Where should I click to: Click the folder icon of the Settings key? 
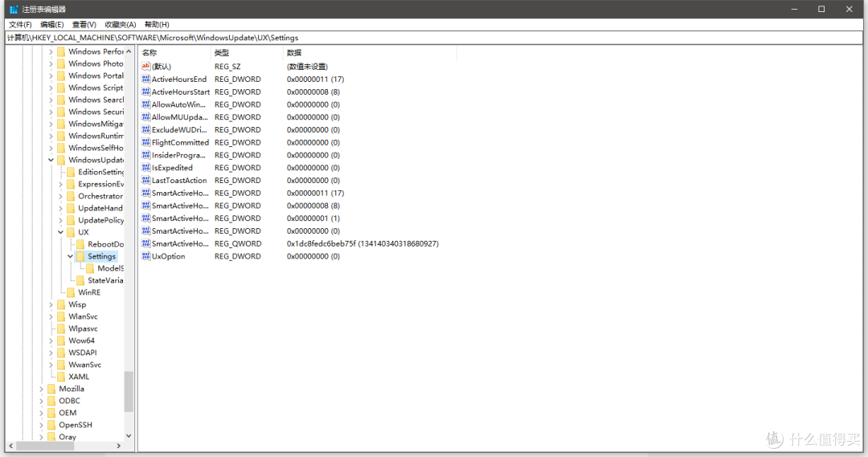click(80, 256)
